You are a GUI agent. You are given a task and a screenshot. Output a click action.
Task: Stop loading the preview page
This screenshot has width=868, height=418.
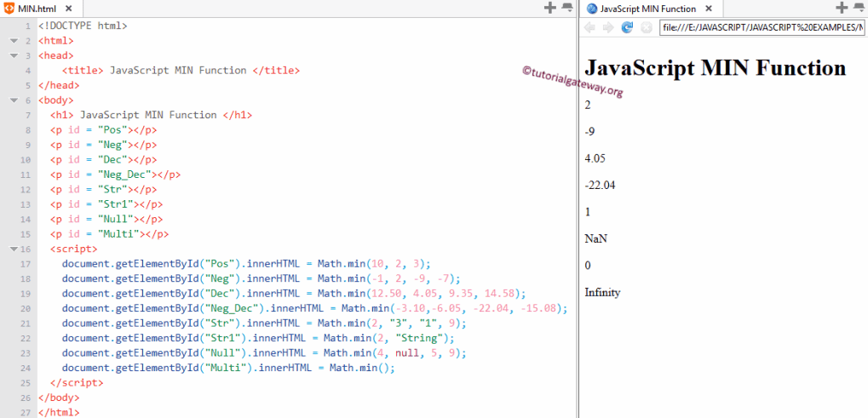(646, 27)
